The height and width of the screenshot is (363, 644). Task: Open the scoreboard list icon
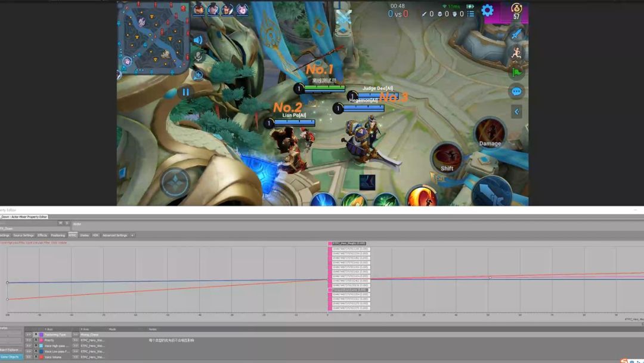470,14
